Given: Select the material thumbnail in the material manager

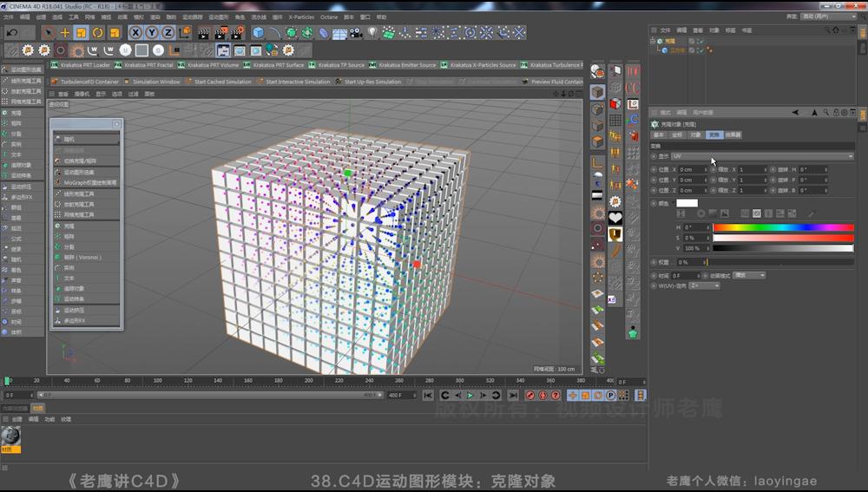Looking at the screenshot, I should point(10,436).
